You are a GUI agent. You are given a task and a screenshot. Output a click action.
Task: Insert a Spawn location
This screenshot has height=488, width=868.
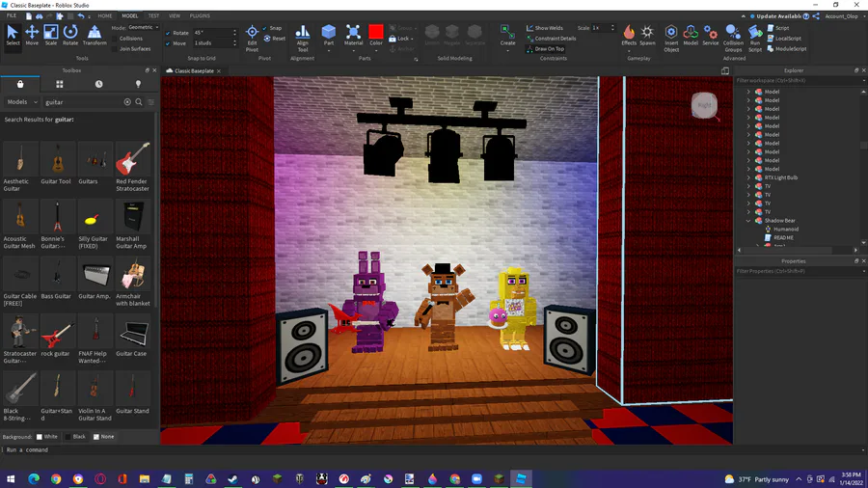click(x=647, y=35)
